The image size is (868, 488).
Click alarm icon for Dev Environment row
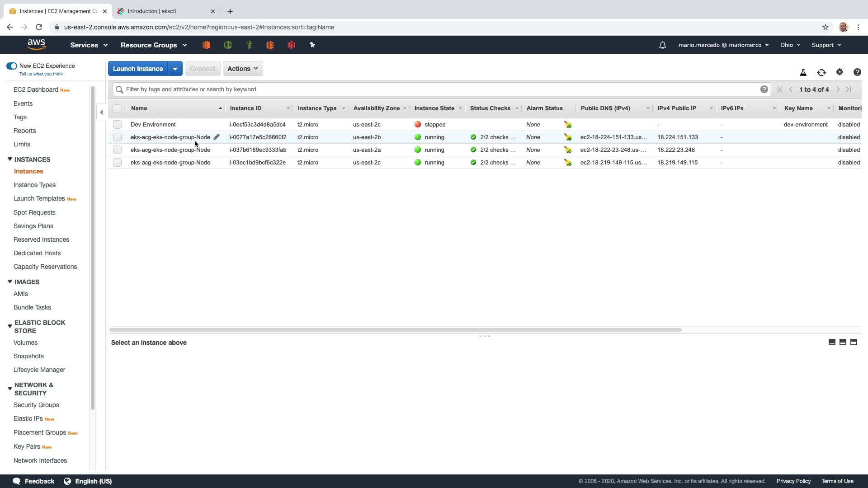[x=568, y=125]
